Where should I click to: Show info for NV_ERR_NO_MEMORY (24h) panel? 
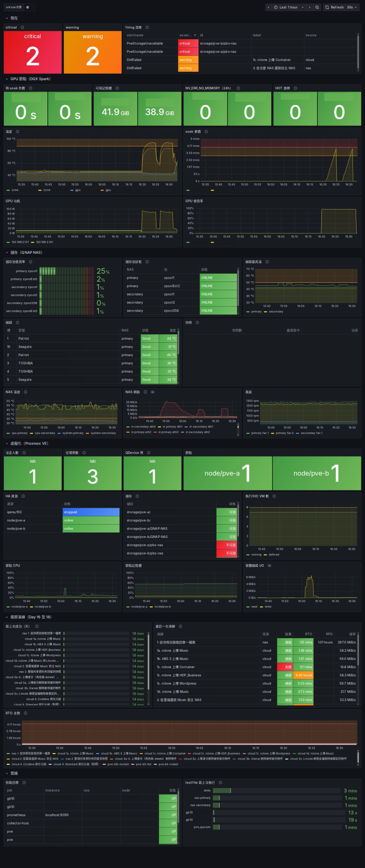(x=238, y=88)
